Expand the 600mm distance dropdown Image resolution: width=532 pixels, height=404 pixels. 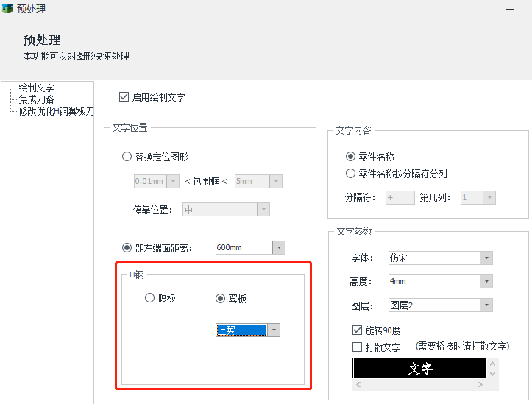(x=277, y=248)
